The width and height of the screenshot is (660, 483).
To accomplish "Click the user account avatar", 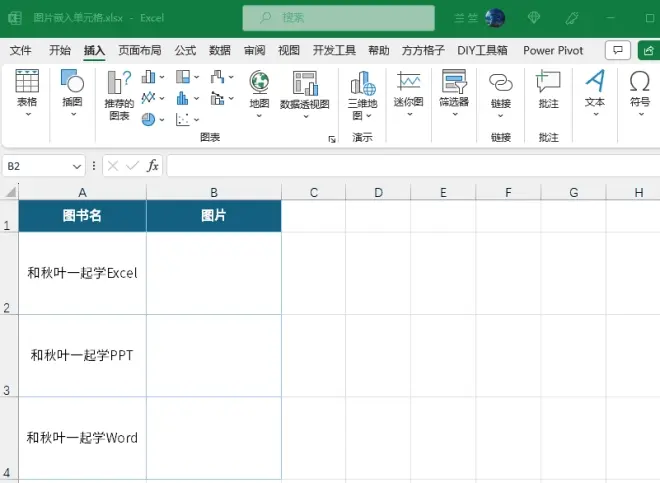I will tap(495, 18).
